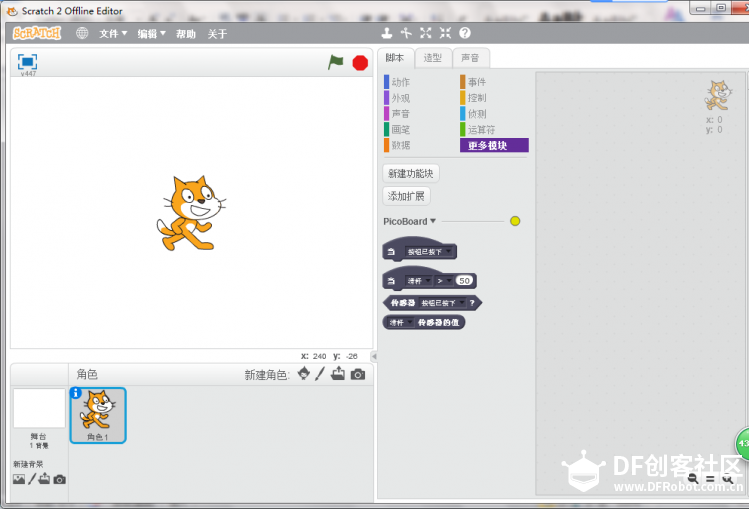Screen dimensions: 749x509
Task: Choose a new backdrop from the library
Action: pyautogui.click(x=19, y=479)
